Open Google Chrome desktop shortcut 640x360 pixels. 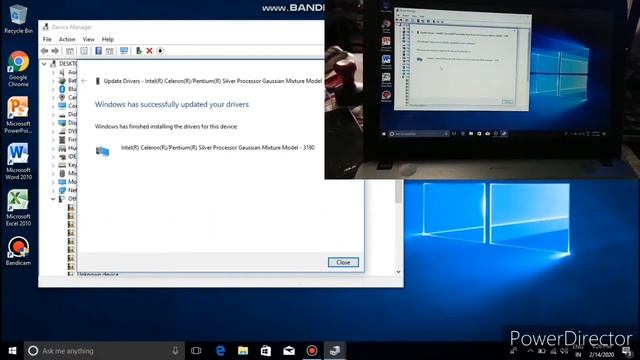pos(18,69)
